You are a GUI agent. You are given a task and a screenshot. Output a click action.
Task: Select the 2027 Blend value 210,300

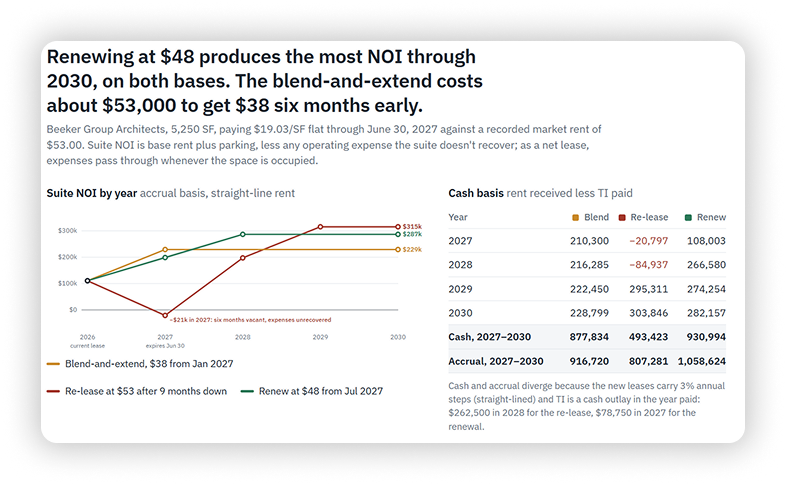589,241
